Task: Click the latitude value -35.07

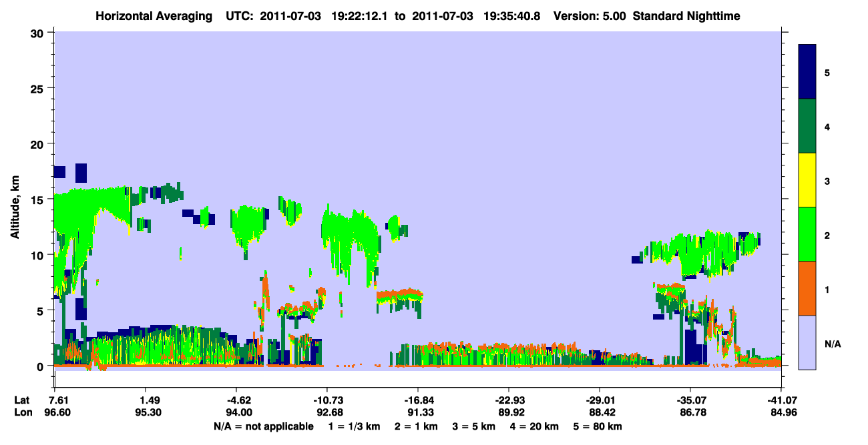Action: tap(691, 400)
